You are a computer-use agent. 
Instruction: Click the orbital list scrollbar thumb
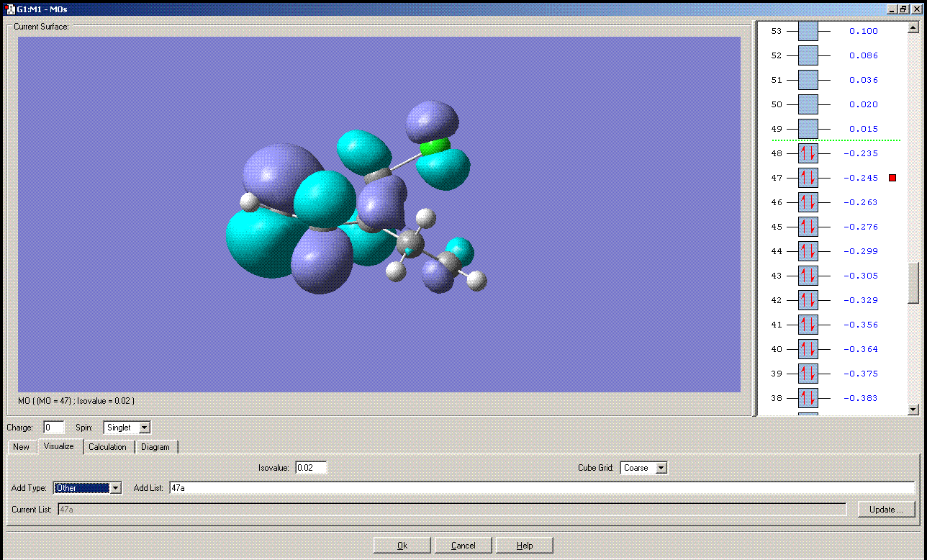coord(913,284)
